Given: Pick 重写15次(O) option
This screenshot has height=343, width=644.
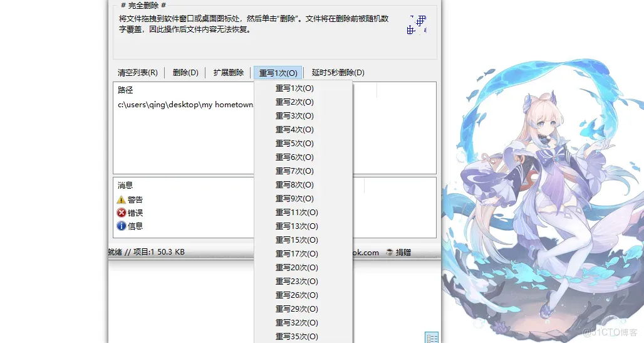Looking at the screenshot, I should (296, 240).
